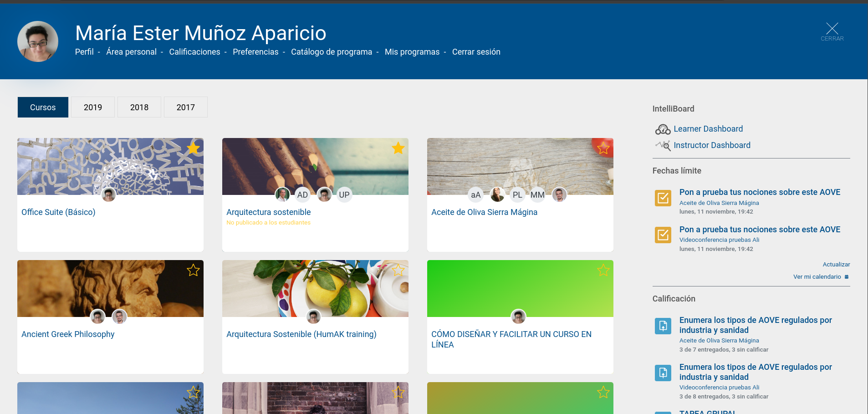The image size is (868, 414).
Task: Select the Cursos tab
Action: coord(43,107)
